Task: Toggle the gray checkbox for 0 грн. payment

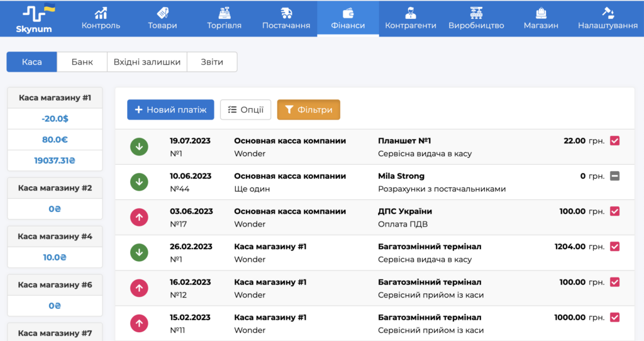Action: (x=614, y=176)
